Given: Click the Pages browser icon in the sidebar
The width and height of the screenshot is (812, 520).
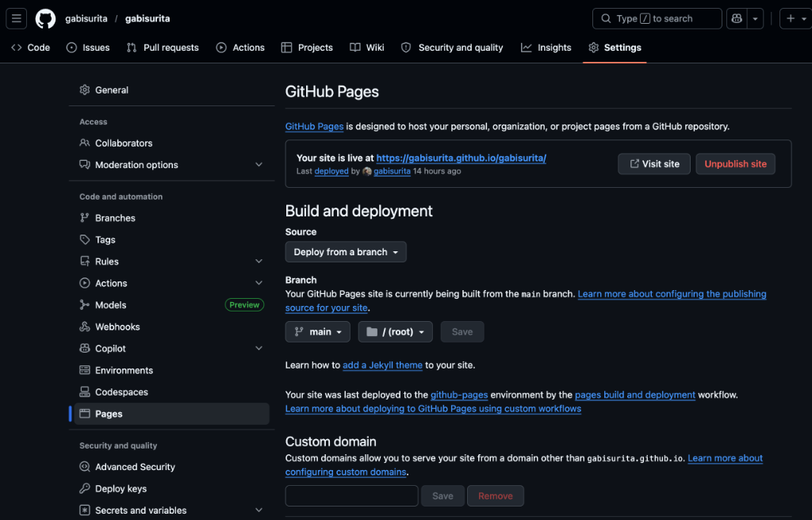Looking at the screenshot, I should click(x=84, y=414).
